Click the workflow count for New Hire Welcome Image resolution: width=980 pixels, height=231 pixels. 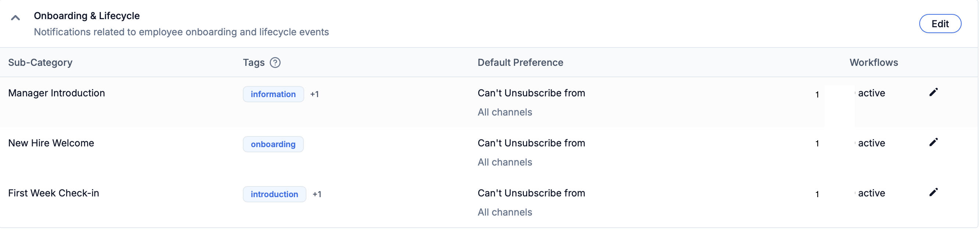coord(817,144)
